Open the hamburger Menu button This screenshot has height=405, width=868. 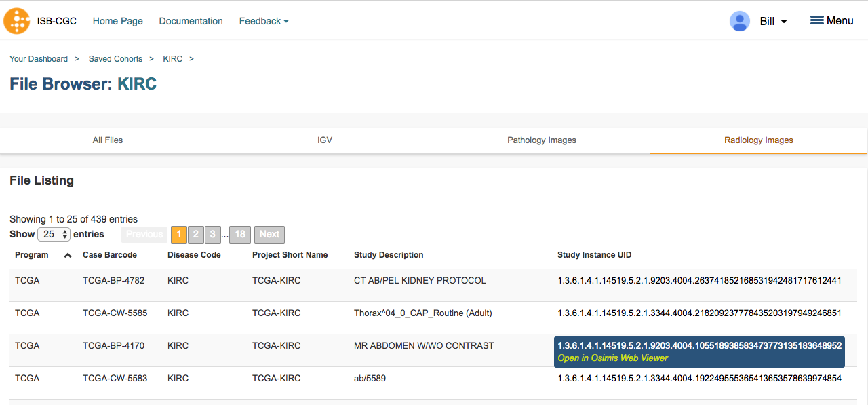click(831, 21)
